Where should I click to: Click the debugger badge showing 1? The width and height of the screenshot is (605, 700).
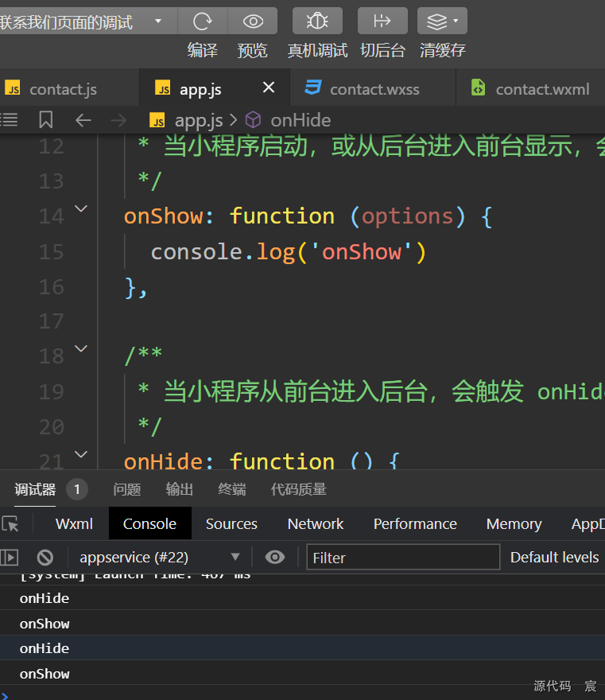point(77,489)
